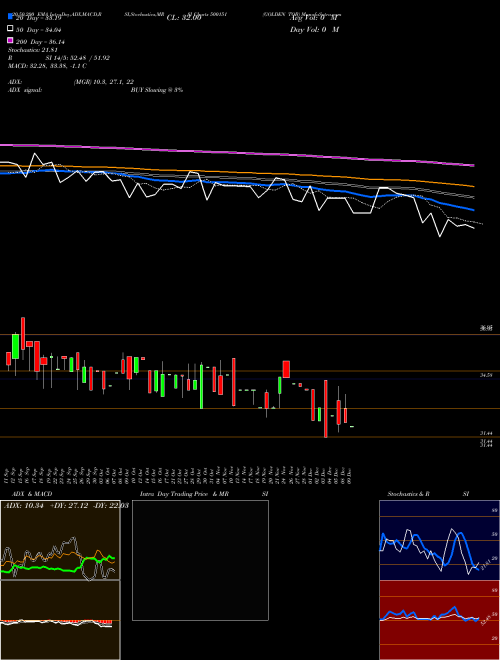The height and width of the screenshot is (660, 500).
Task: Click the 'BUY Slowing @ 8%' signal text
Action: tap(157, 90)
